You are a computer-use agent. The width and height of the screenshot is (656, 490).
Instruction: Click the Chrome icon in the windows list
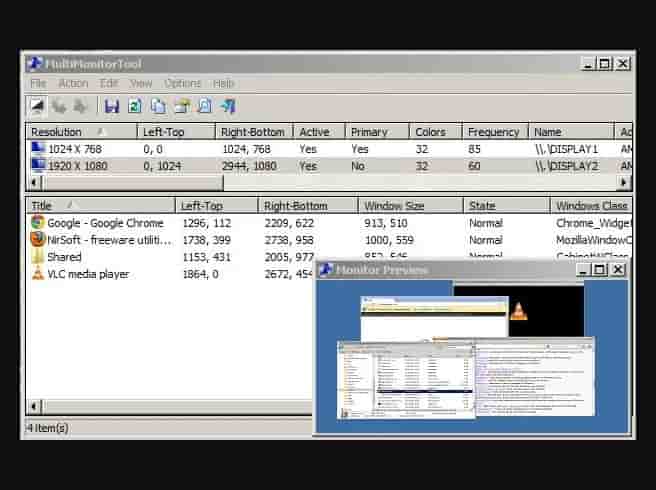(x=38, y=222)
